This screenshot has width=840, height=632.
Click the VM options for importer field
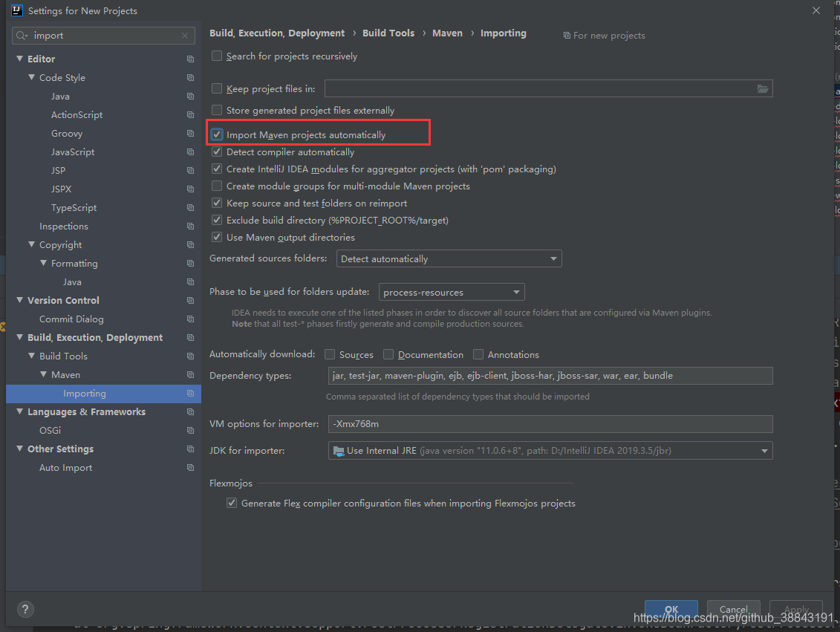[550, 423]
